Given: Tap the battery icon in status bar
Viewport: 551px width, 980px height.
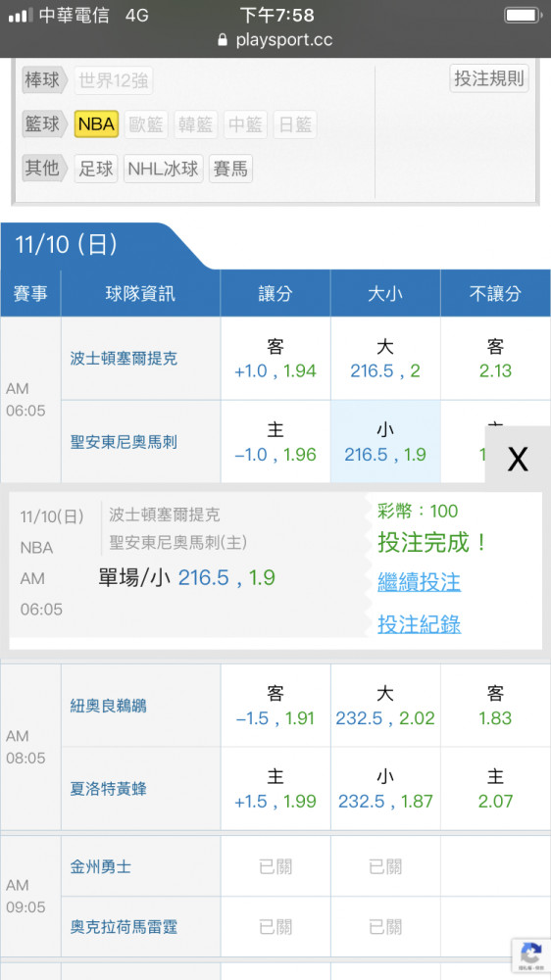Looking at the screenshot, I should pos(523,15).
